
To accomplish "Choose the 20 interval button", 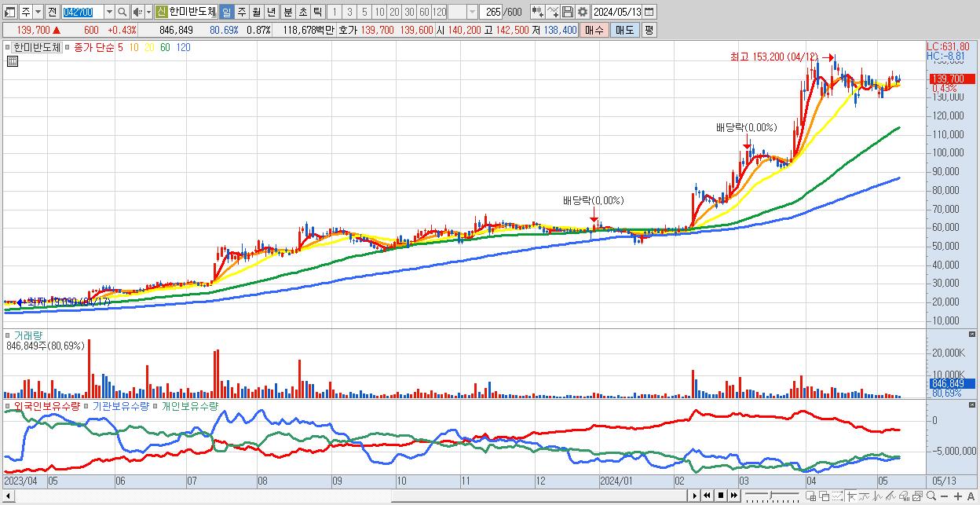I will tap(394, 12).
